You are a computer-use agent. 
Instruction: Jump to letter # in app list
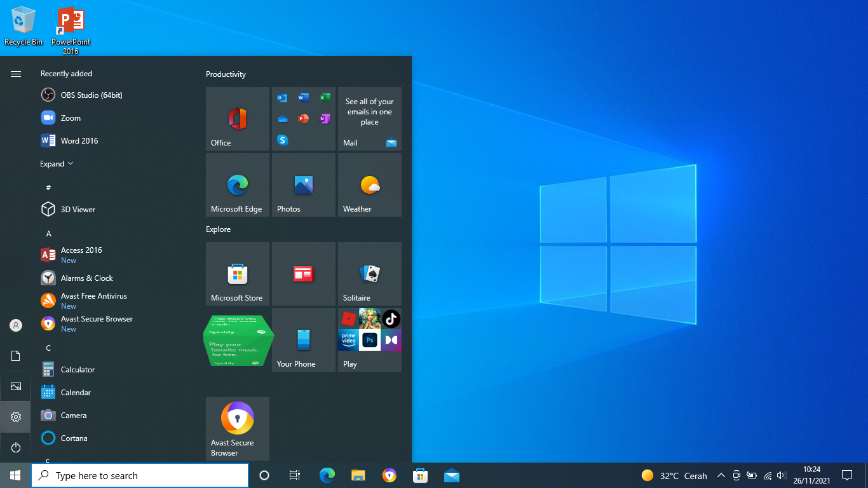click(48, 187)
